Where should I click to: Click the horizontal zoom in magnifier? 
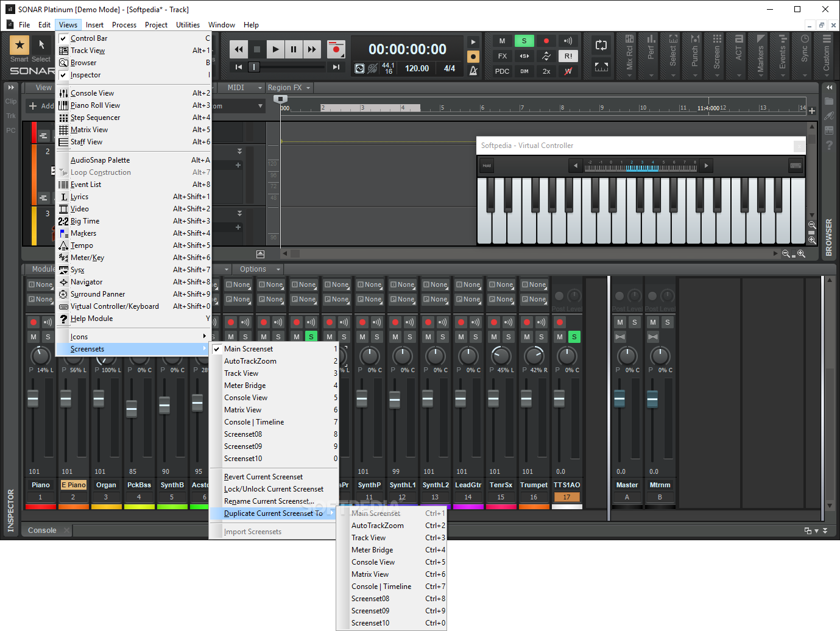tap(802, 253)
